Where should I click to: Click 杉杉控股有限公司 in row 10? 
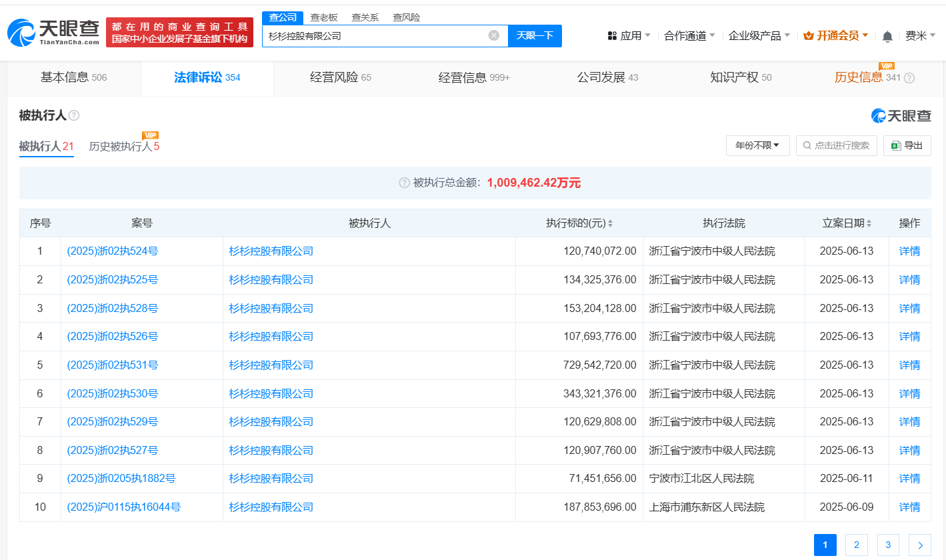(x=271, y=507)
